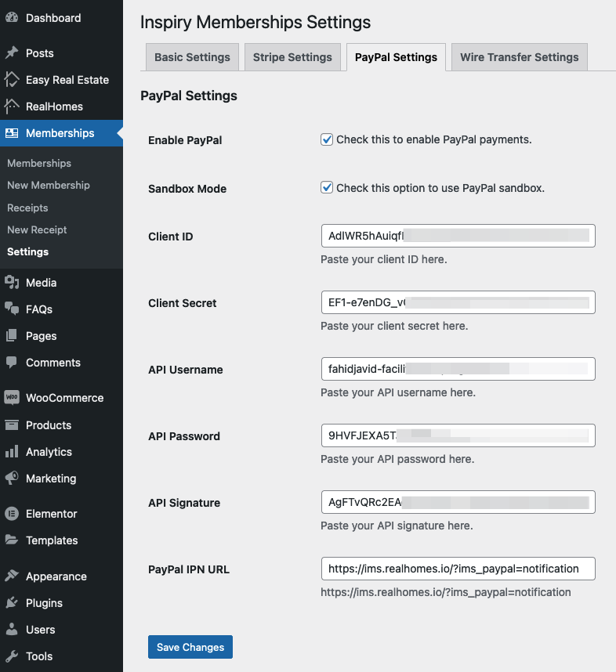Click the Plugins plug icon
616x672 pixels.
coord(12,602)
